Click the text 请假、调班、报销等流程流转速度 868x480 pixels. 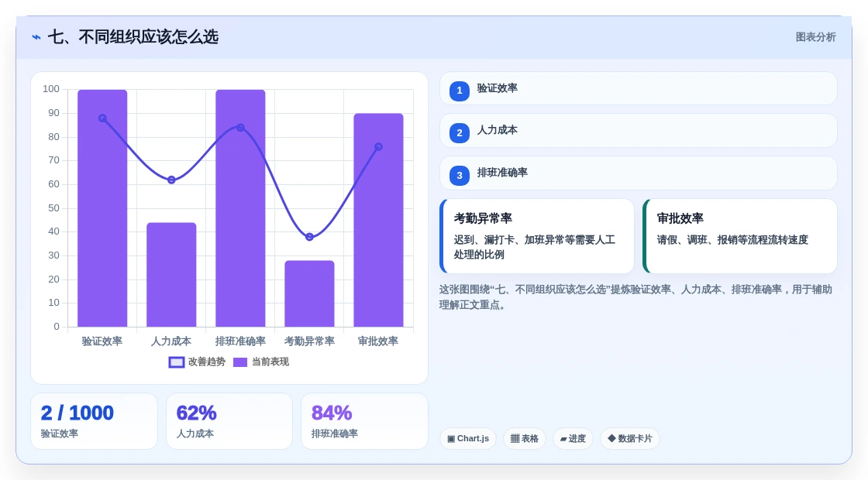(x=732, y=239)
